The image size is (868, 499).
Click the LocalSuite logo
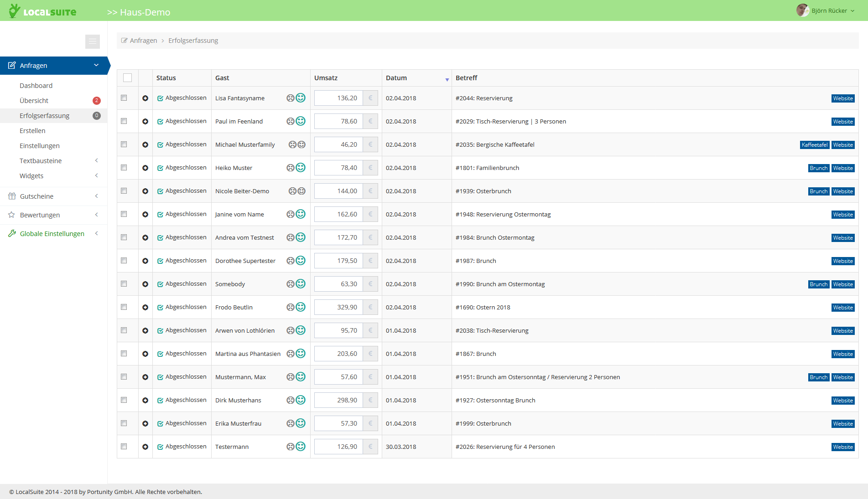[42, 11]
